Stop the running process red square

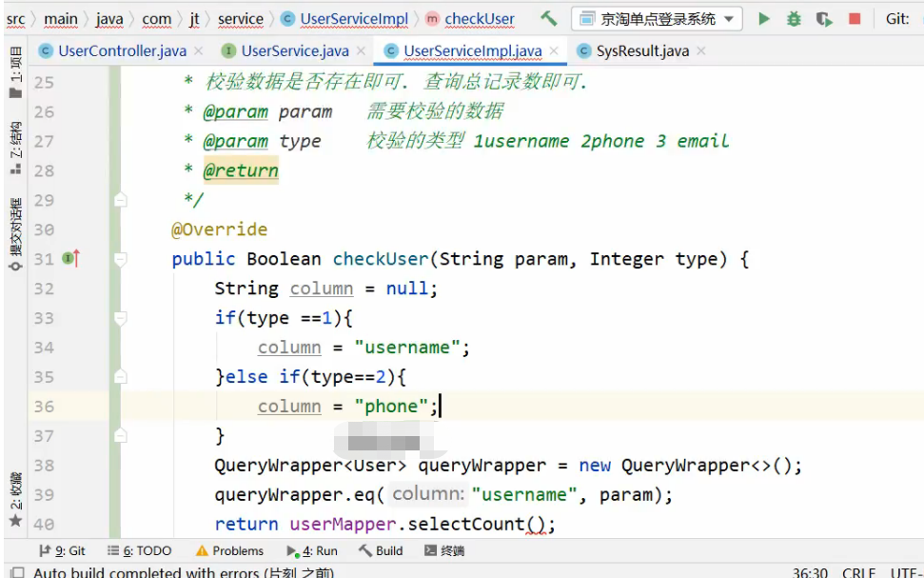(x=855, y=19)
